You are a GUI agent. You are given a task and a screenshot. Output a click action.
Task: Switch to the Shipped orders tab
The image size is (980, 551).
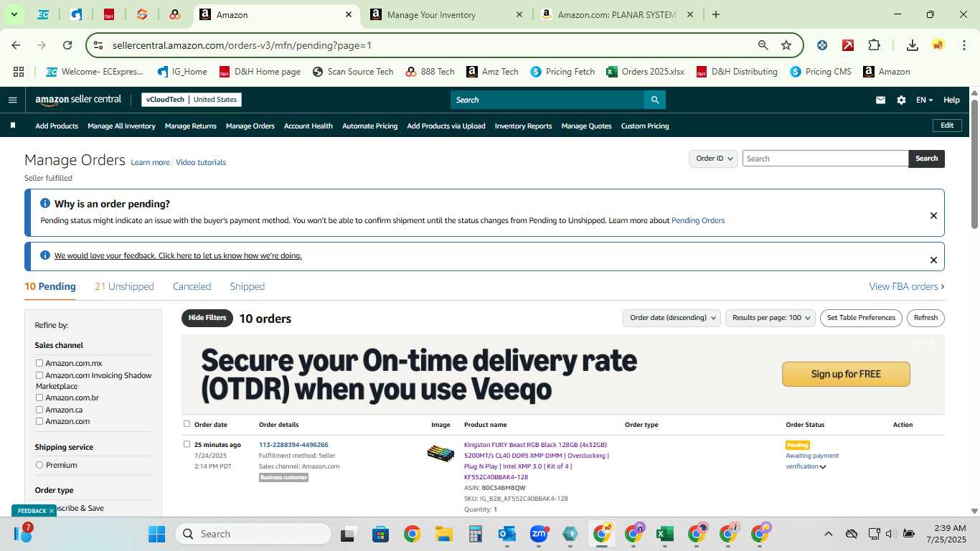pyautogui.click(x=247, y=286)
